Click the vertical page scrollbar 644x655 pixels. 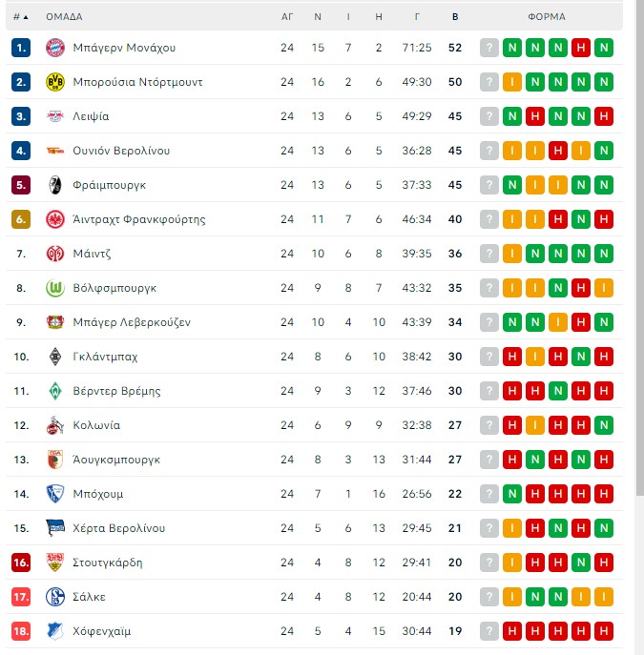click(640, 249)
